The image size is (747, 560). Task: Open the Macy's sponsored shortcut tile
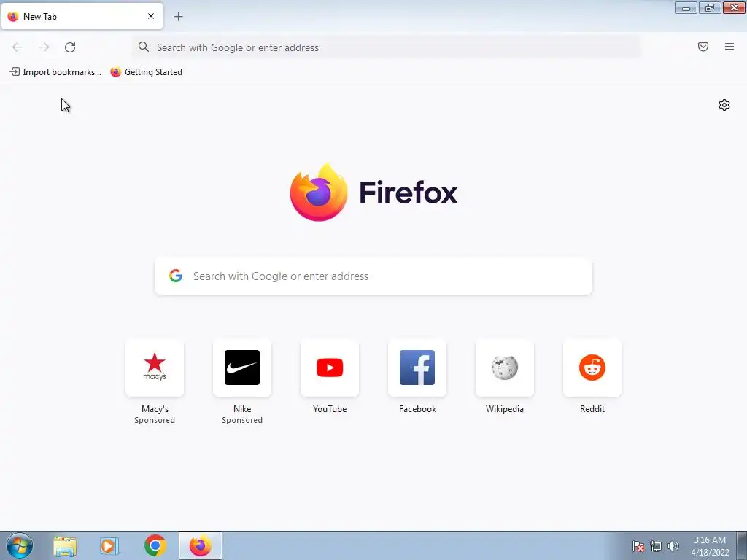[155, 367]
